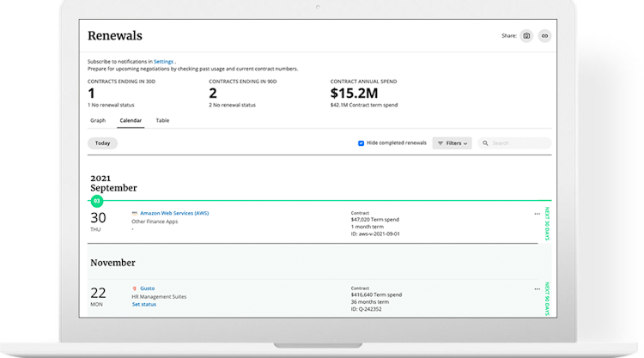
Task: Uncheck Hide completed renewals checkbox
Action: coord(361,143)
